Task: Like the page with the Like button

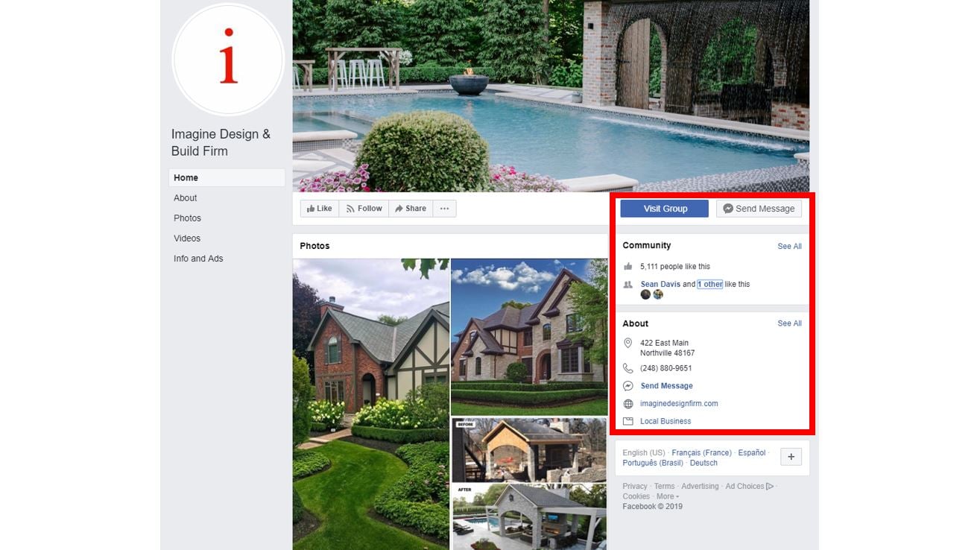Action: point(320,209)
